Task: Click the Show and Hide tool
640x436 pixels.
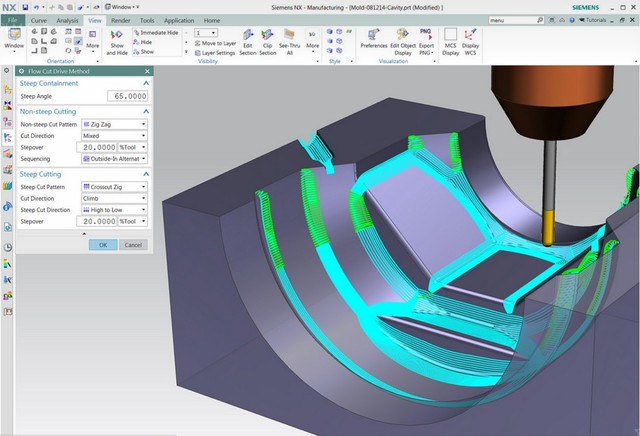Action: [117, 42]
